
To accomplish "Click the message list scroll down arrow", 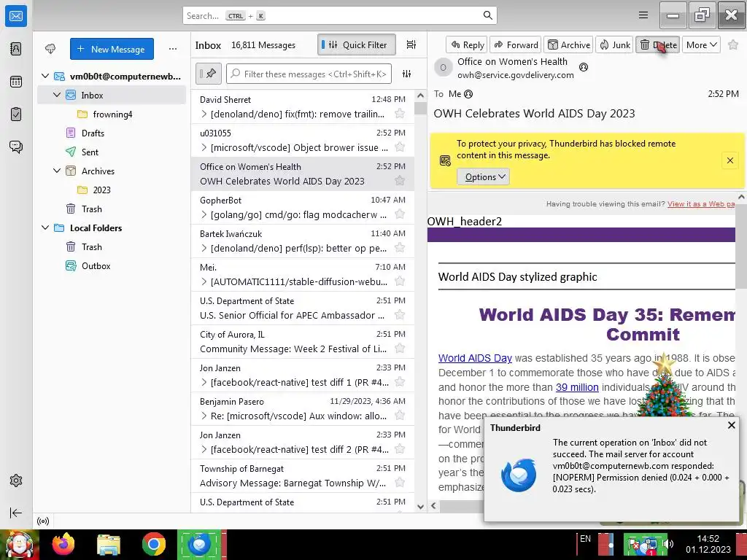I will 420,507.
